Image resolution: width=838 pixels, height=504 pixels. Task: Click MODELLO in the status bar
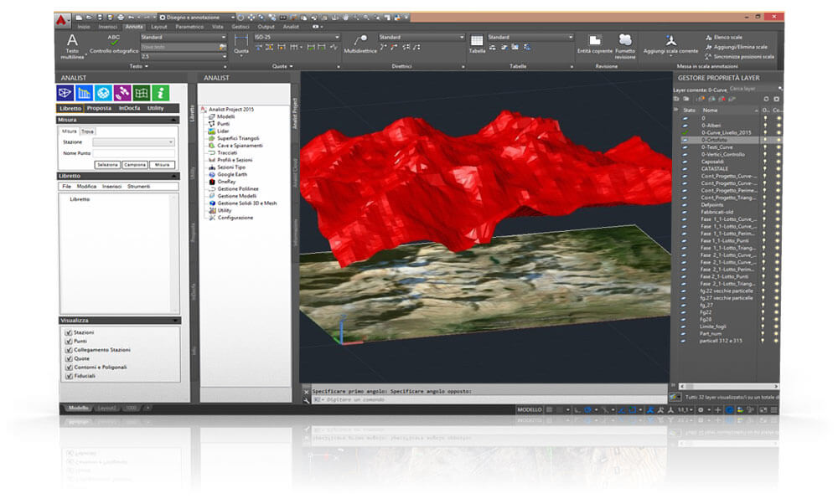click(529, 409)
